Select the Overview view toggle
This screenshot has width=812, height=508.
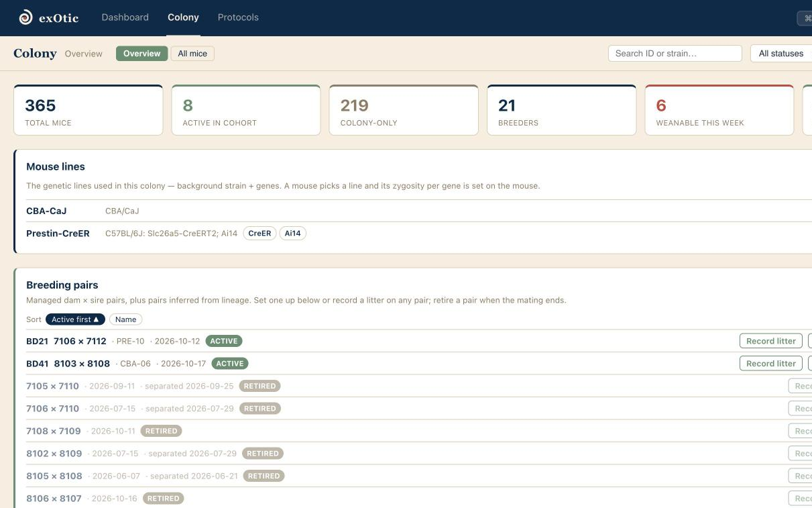(141, 54)
